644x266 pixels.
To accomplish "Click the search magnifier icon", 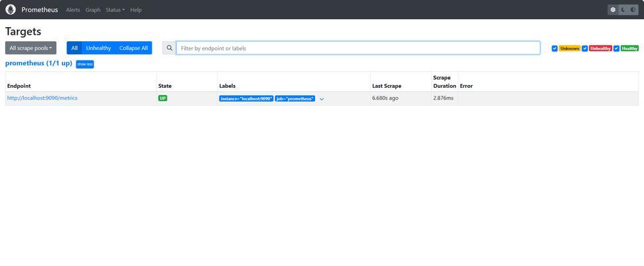I will click(169, 48).
